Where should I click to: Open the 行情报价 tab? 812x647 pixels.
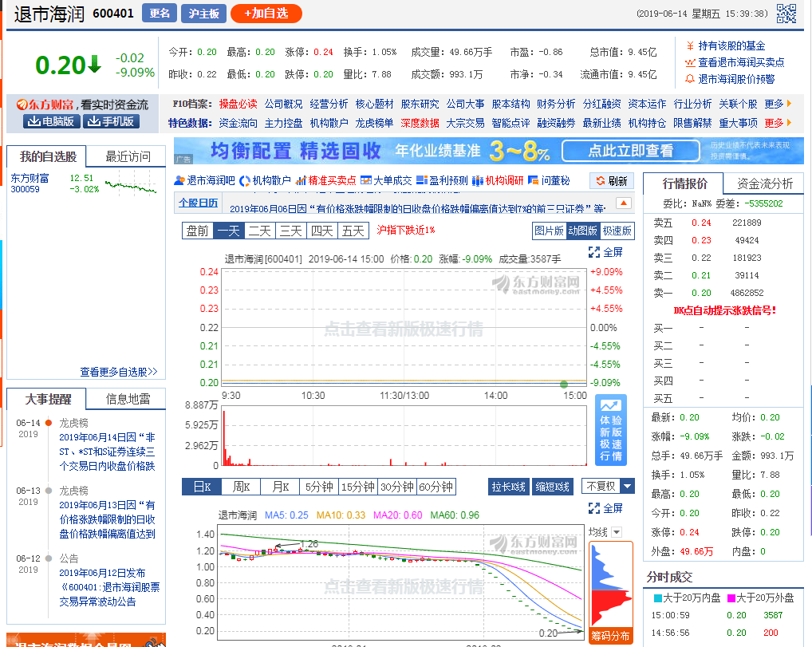coord(684,183)
